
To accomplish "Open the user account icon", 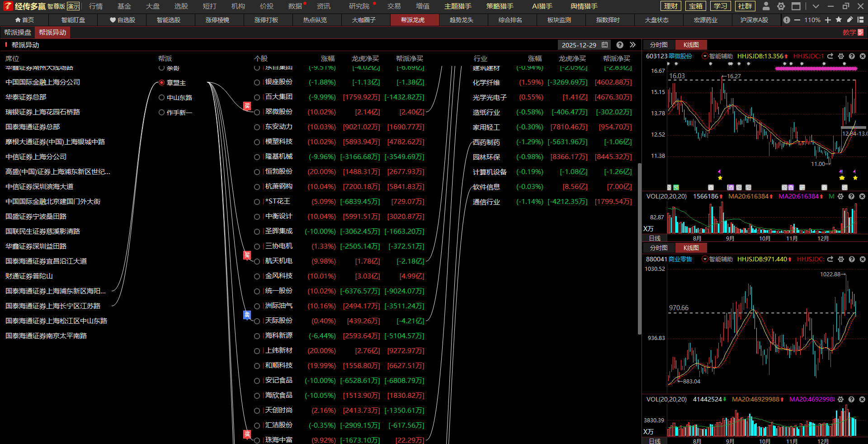I will 766,6.
